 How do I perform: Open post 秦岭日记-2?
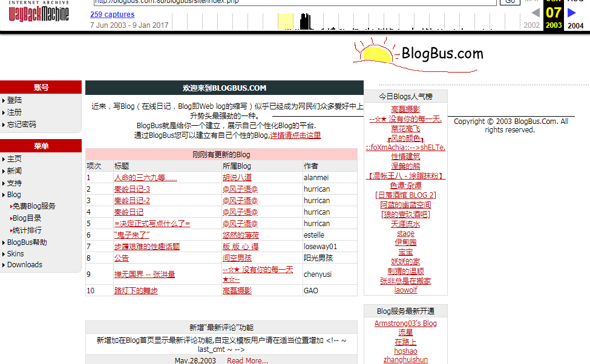(x=132, y=200)
